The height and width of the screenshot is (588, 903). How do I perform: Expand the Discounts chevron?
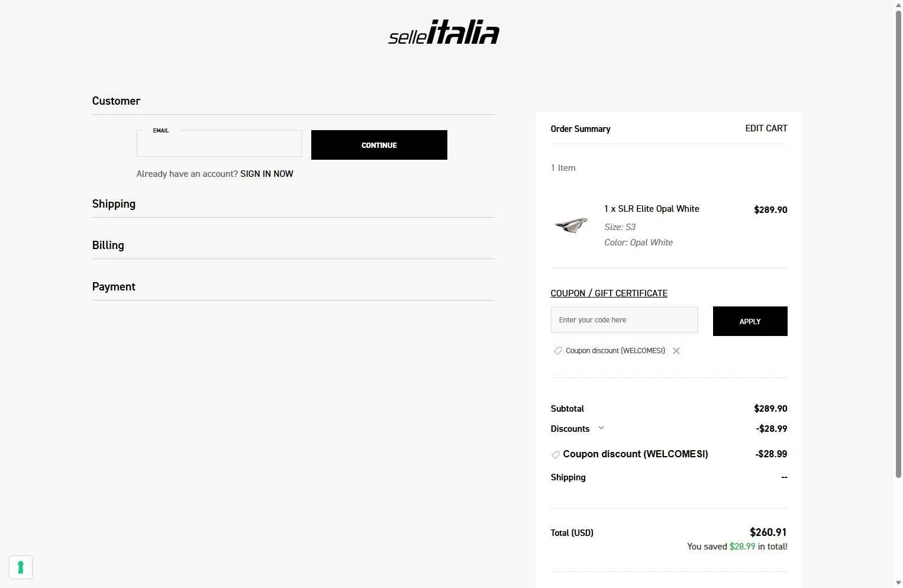click(x=601, y=428)
